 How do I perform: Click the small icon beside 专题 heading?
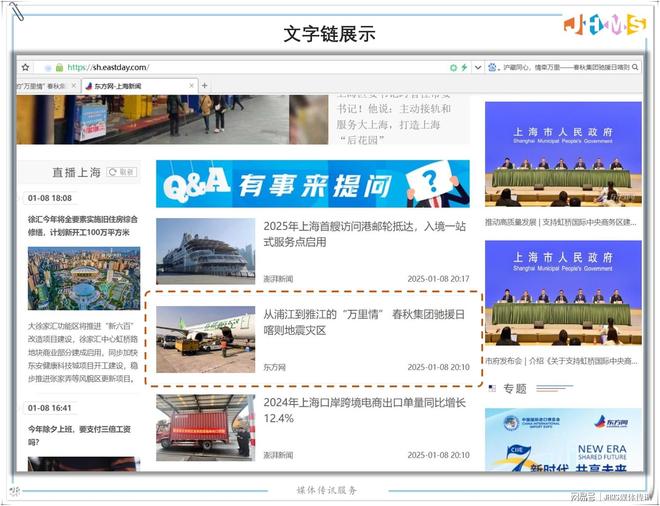pyautogui.click(x=492, y=388)
